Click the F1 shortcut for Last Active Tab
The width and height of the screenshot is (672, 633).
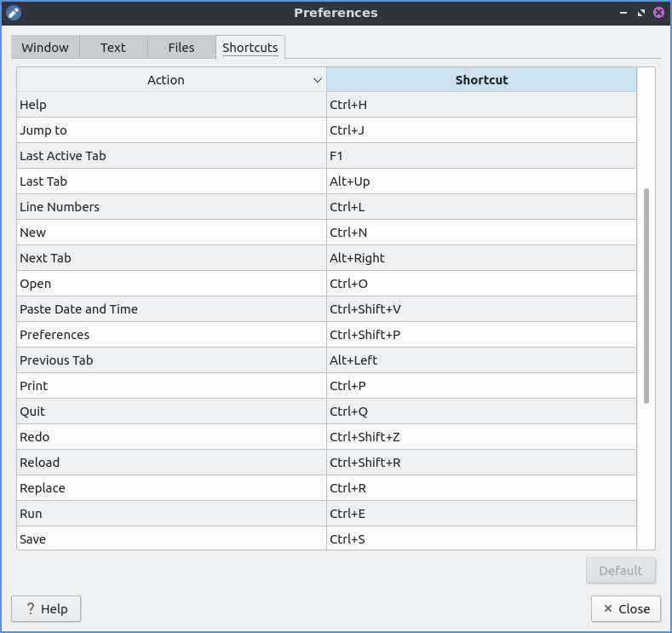coord(481,156)
